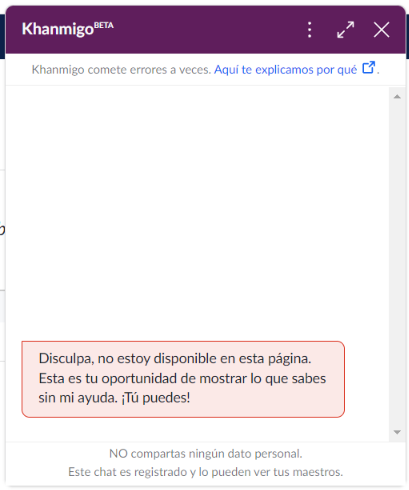The image size is (409, 490).
Task: Expand Khanmigo chat with diagonal arrows icon
Action: [346, 30]
